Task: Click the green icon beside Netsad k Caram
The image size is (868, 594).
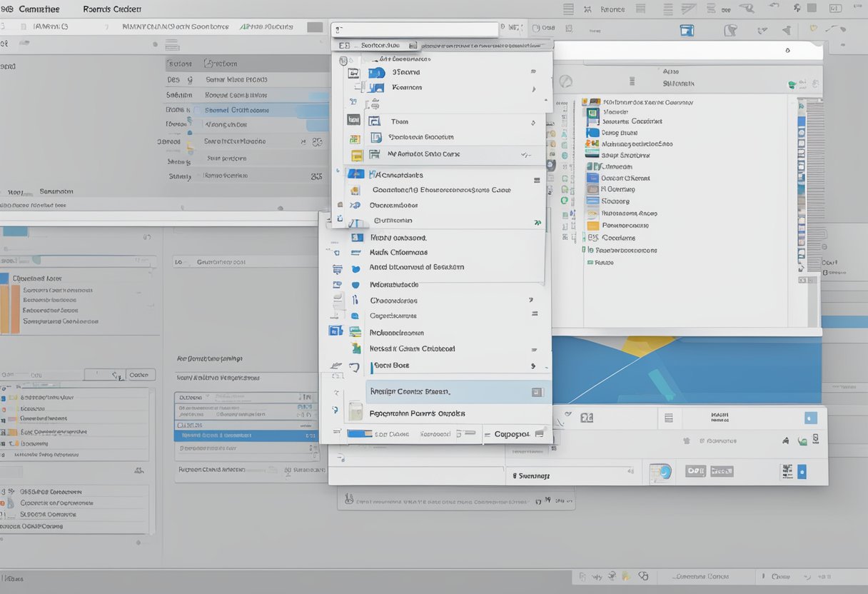Action: pyautogui.click(x=355, y=349)
